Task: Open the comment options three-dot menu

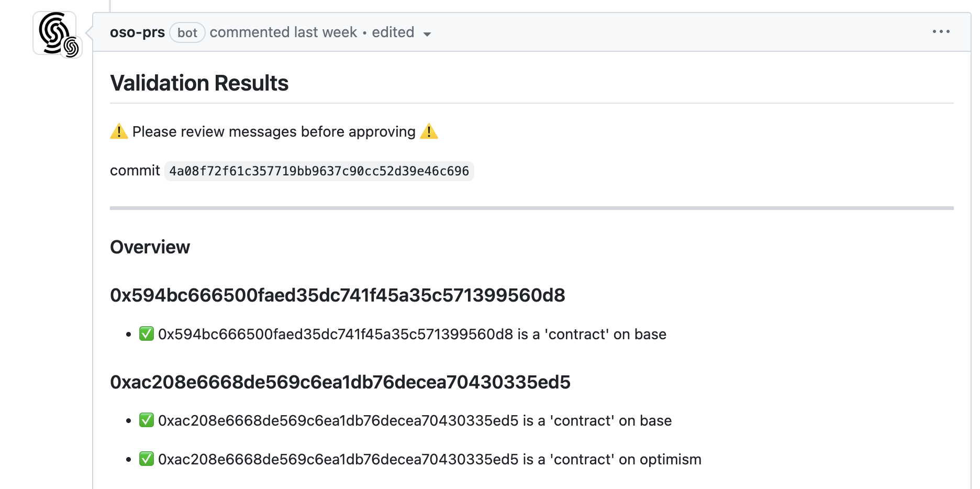Action: (x=941, y=32)
